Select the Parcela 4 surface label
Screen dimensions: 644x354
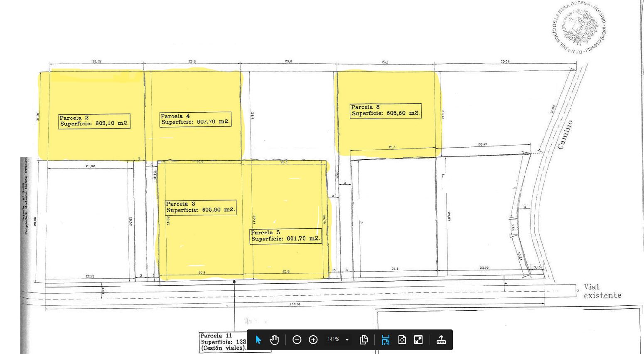tap(195, 119)
